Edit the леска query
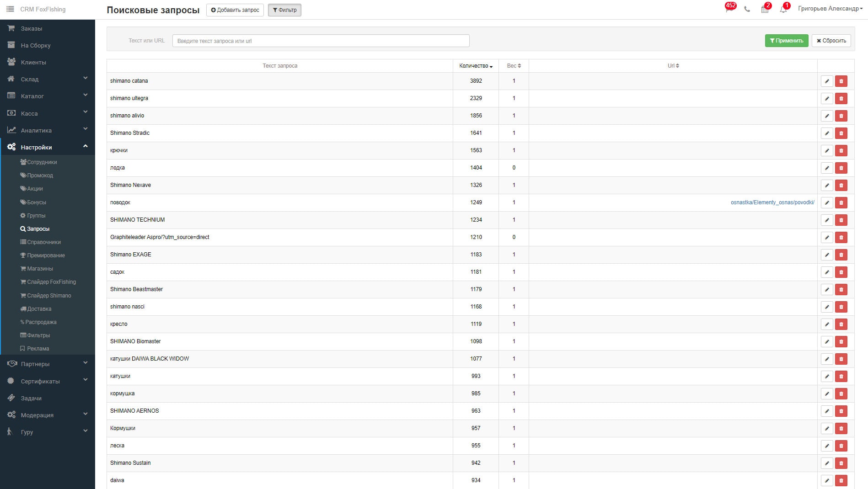The height and width of the screenshot is (489, 868). [827, 446]
